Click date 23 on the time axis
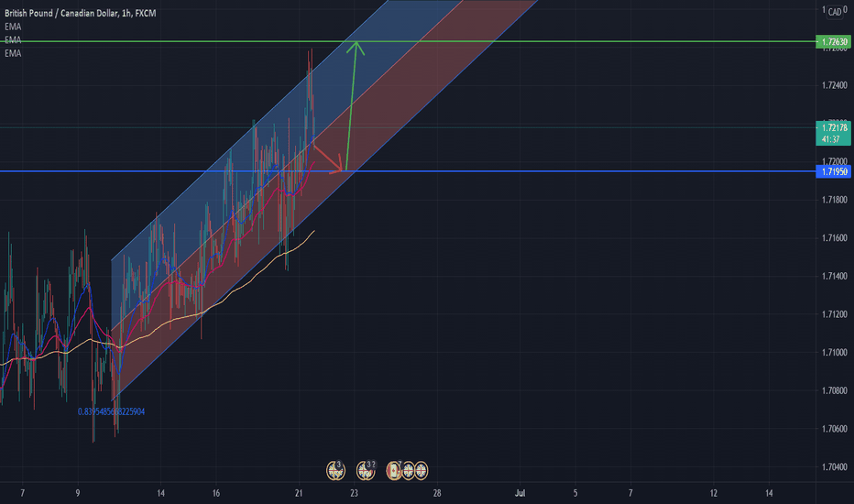854x504 pixels. click(355, 493)
